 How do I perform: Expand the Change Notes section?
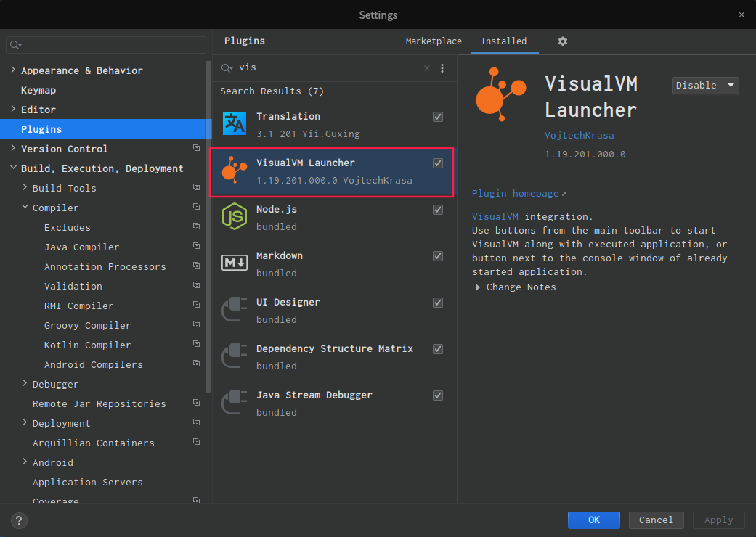(478, 287)
